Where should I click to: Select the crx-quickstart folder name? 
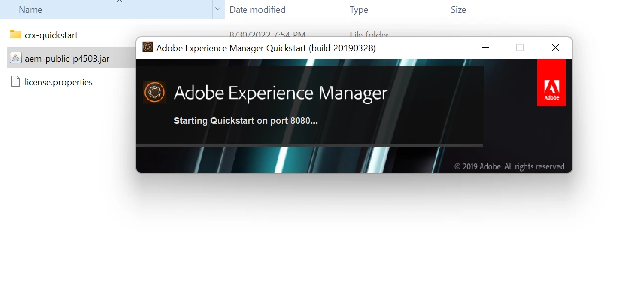51,35
